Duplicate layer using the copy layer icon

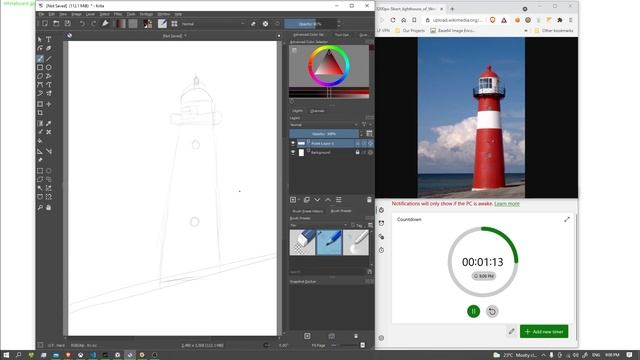coord(307,200)
